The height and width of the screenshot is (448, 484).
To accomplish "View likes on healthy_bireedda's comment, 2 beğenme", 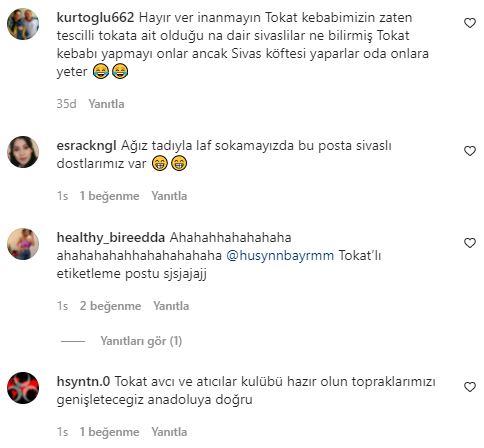I will pos(110,306).
